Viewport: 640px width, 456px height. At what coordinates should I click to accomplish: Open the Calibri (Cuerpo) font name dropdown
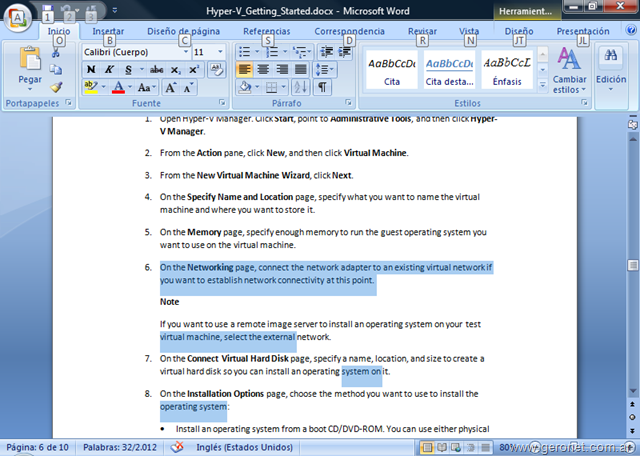tap(186, 52)
